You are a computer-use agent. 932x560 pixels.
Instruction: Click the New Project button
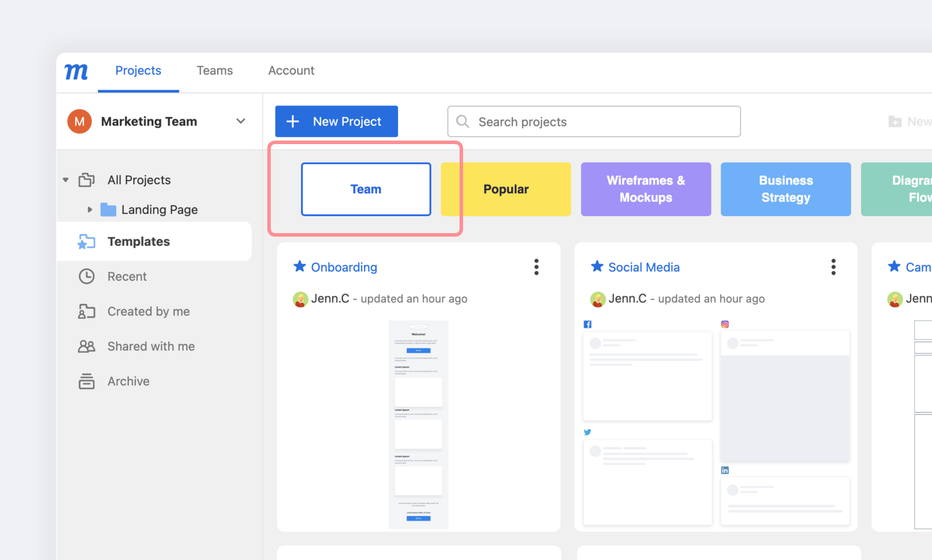point(336,121)
